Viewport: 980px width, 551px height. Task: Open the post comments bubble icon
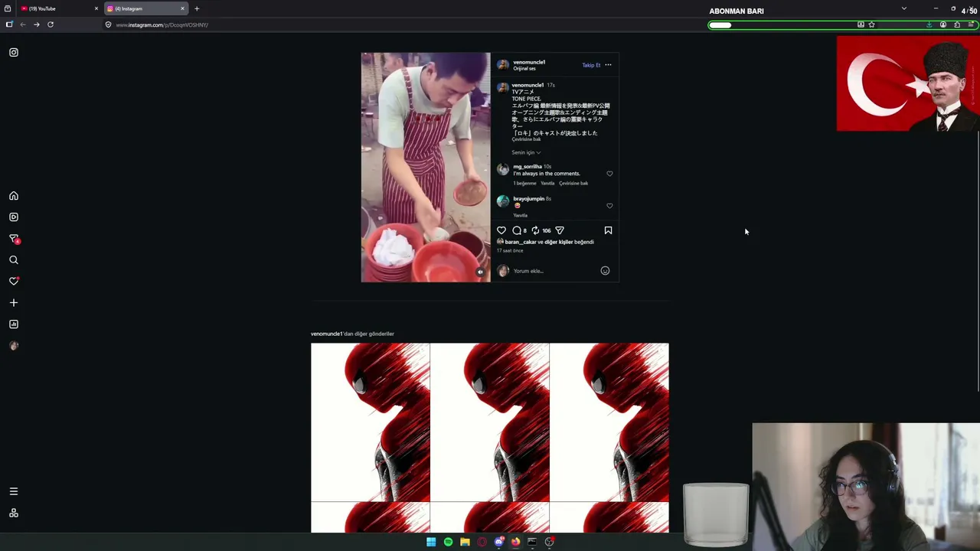click(x=517, y=230)
